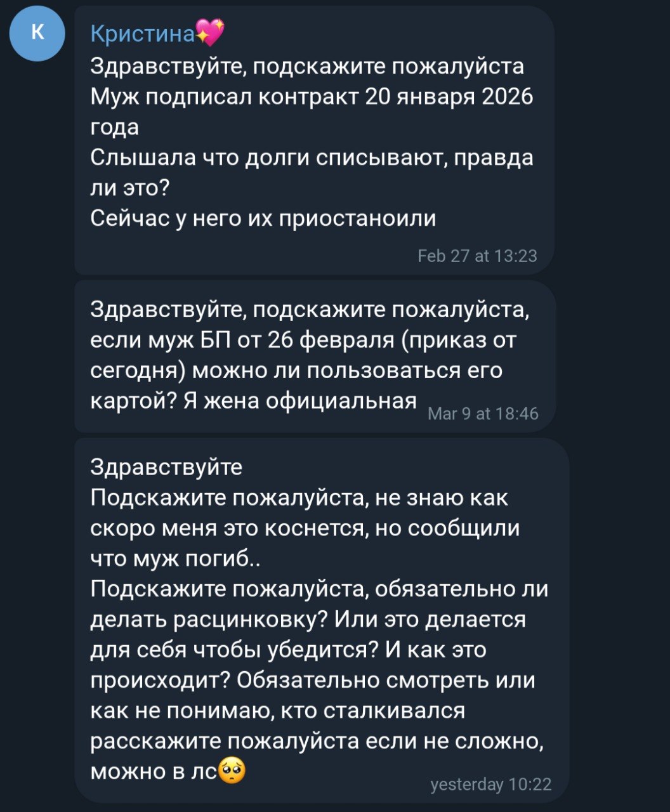Image resolution: width=670 pixels, height=812 pixels.
Task: Click the line "Сейчас у него их приостаноили"
Action: tap(263, 218)
